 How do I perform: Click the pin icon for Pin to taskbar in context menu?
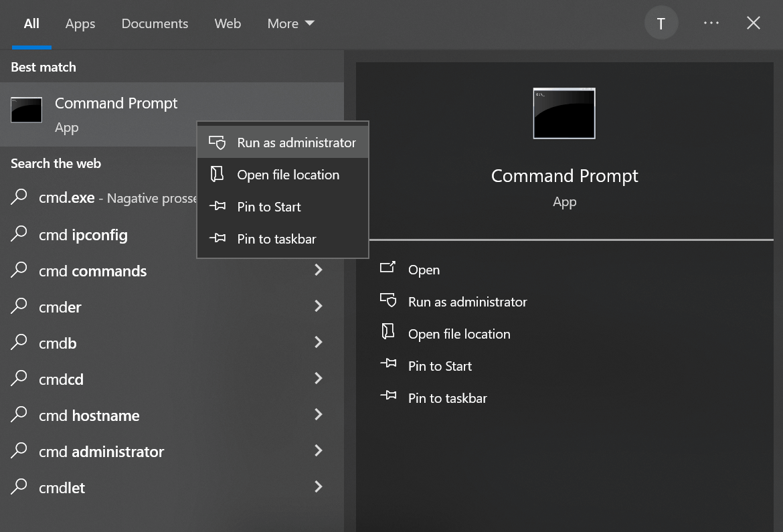[x=217, y=239]
